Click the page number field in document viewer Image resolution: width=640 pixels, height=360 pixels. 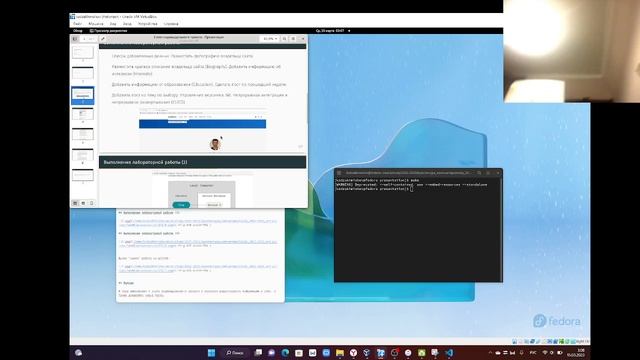tap(89, 39)
